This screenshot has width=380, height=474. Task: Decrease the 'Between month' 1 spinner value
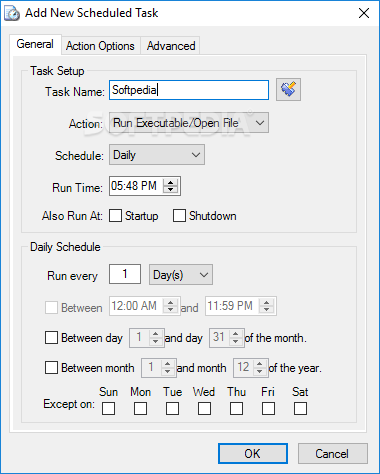[x=168, y=371]
